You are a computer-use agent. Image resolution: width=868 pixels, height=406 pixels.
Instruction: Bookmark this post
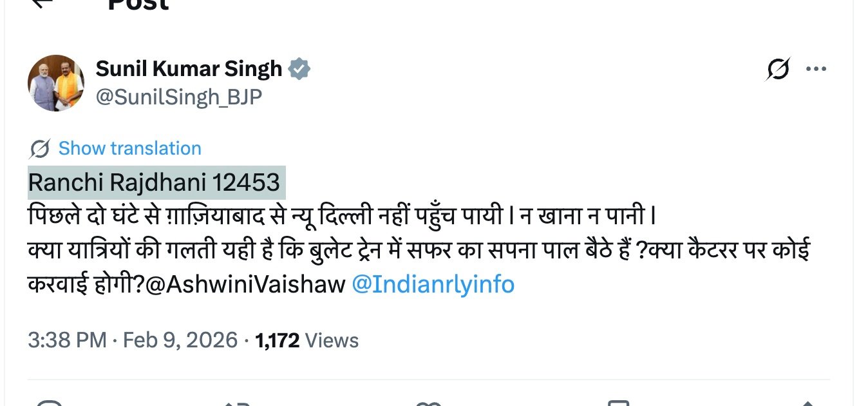click(617, 402)
